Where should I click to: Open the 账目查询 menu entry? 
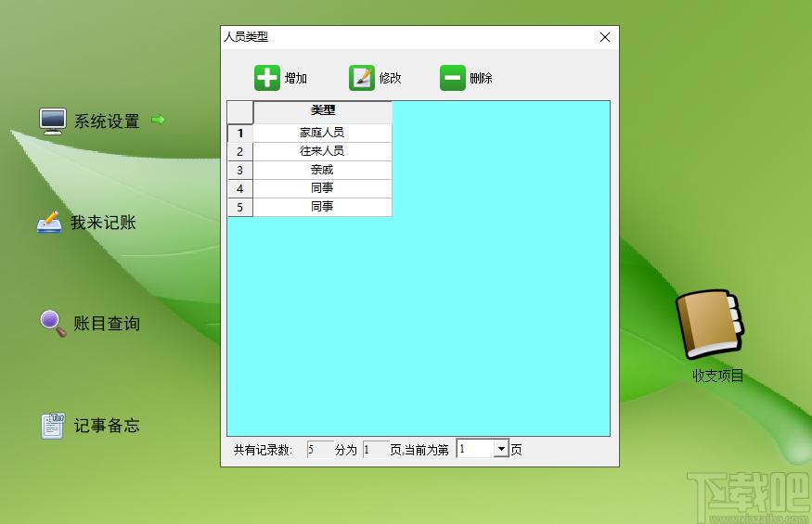point(107,324)
